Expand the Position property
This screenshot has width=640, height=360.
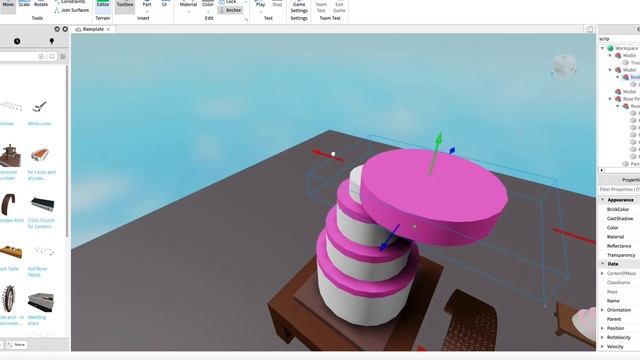(x=602, y=329)
